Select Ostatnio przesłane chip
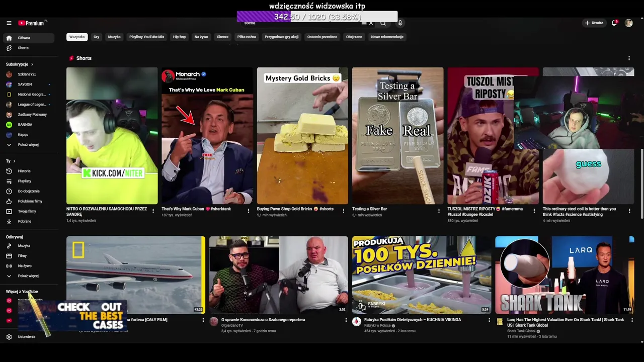The height and width of the screenshot is (362, 644). (322, 37)
